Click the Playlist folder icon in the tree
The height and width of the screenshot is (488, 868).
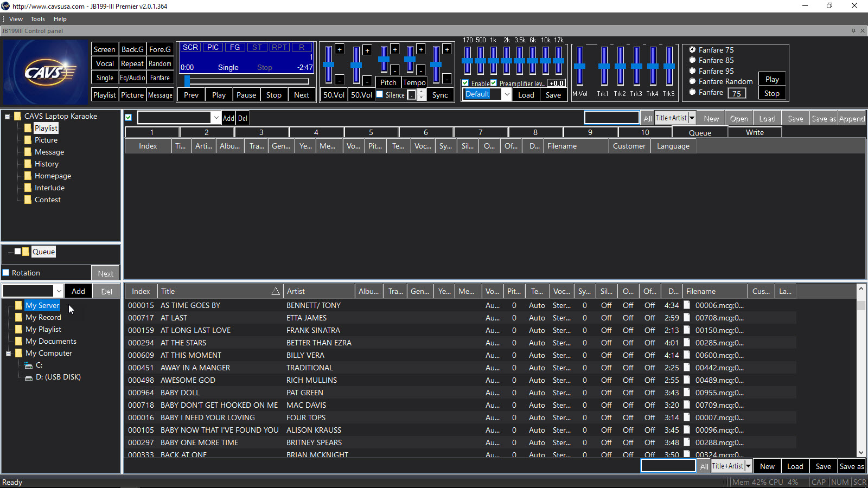tap(28, 128)
